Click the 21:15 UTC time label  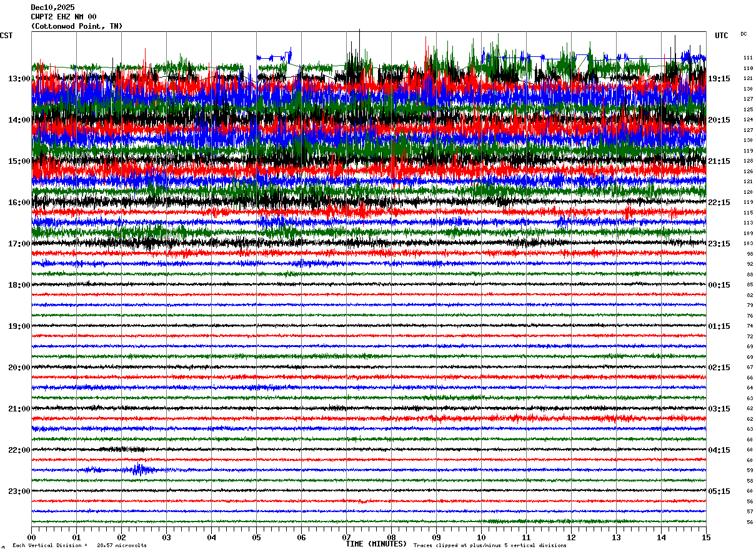point(719,161)
